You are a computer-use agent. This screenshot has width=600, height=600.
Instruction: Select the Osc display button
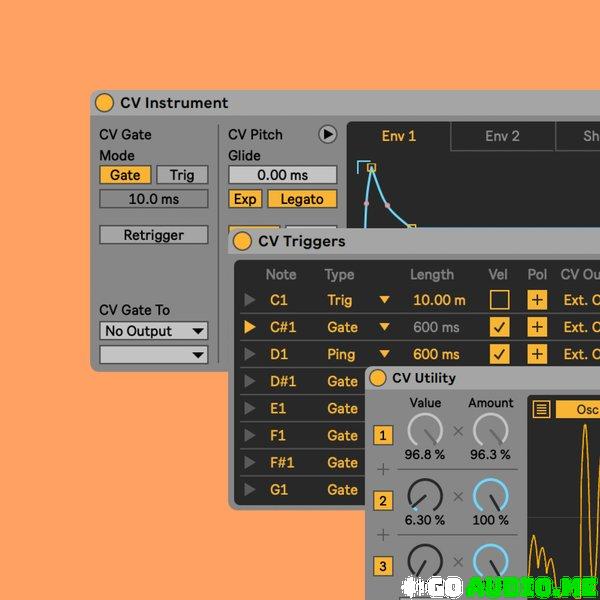click(578, 409)
